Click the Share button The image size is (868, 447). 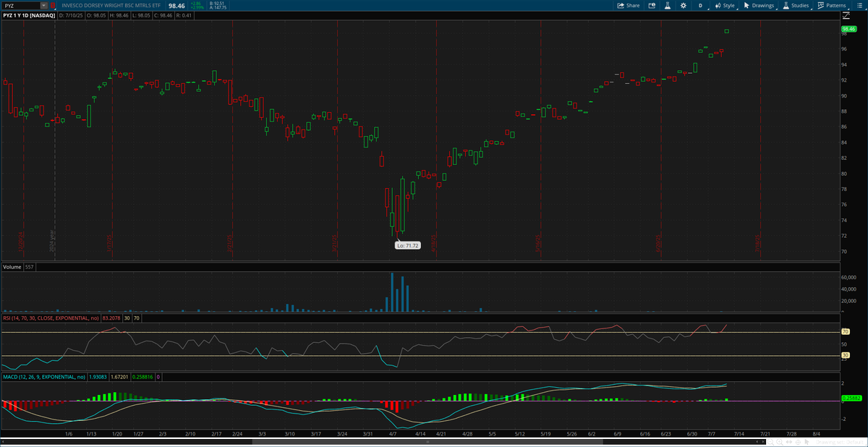point(629,5)
